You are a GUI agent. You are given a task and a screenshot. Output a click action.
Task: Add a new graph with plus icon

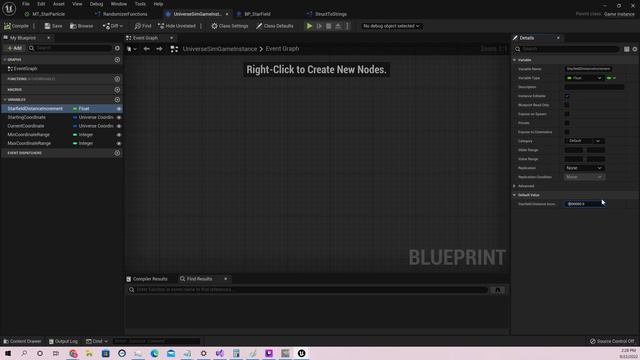click(117, 60)
